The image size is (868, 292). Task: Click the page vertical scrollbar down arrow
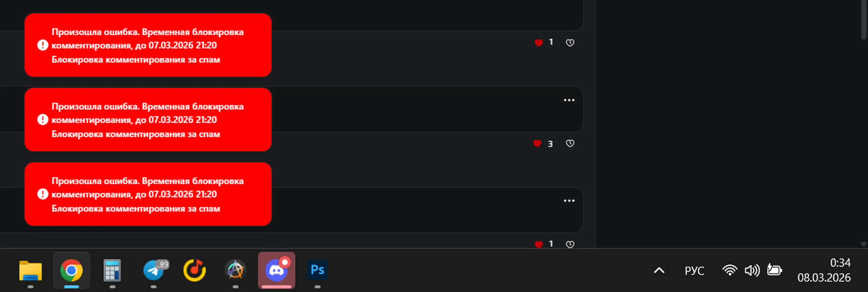864,244
